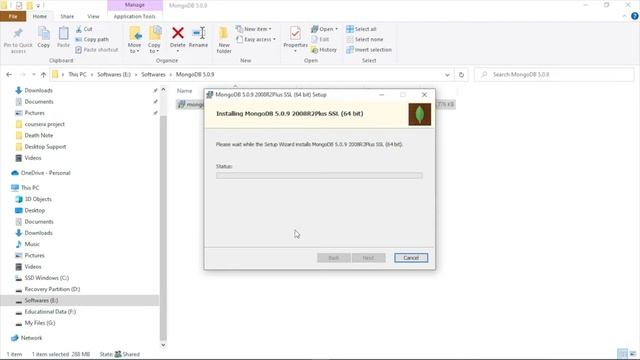Click Edit in Open group
640x360 pixels.
(x=320, y=39)
